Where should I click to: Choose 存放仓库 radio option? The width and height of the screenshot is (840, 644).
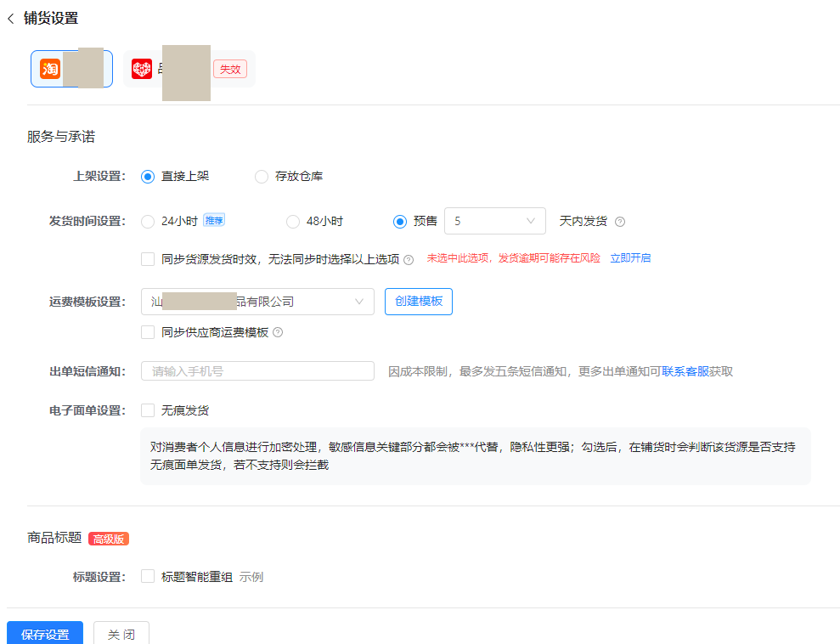point(262,176)
